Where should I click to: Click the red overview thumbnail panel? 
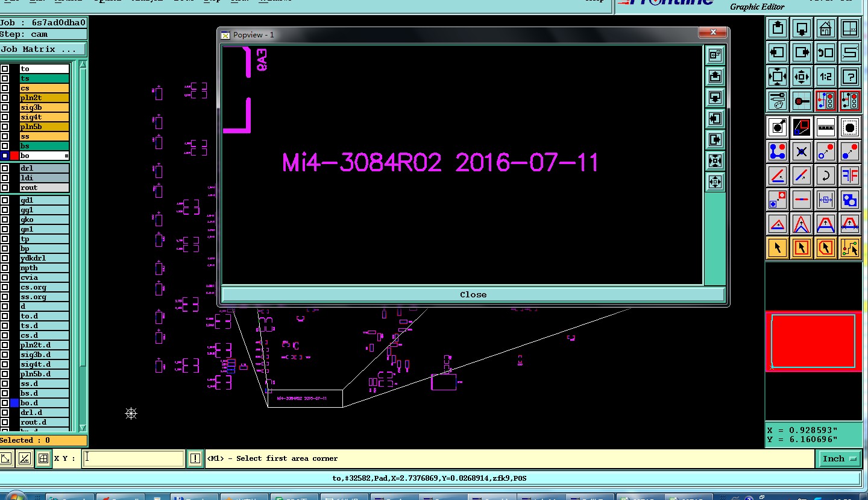813,341
